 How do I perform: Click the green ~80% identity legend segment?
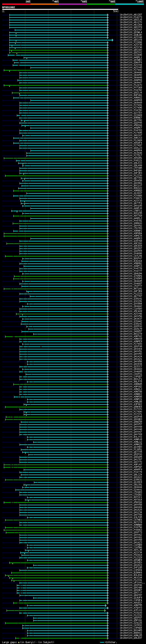(x=101, y=4)
